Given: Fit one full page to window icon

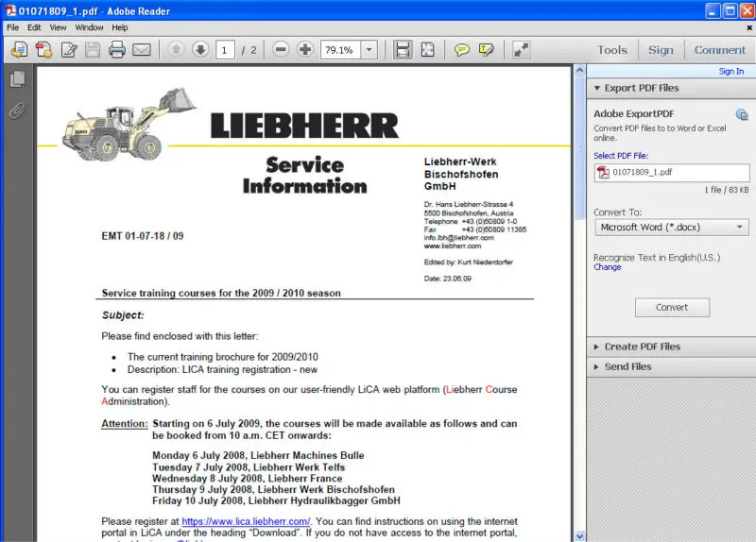Looking at the screenshot, I should [427, 50].
